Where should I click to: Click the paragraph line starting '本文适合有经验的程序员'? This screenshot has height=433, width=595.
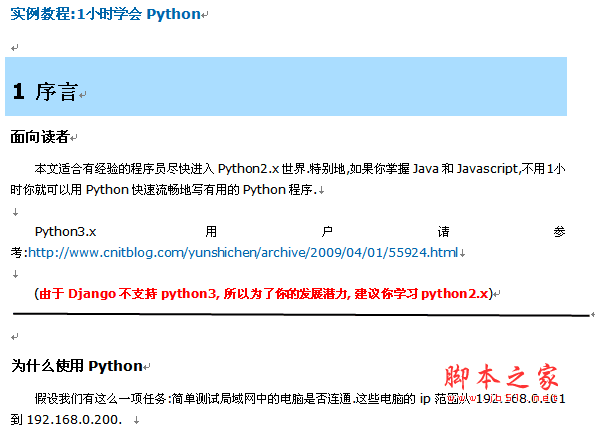click(300, 168)
